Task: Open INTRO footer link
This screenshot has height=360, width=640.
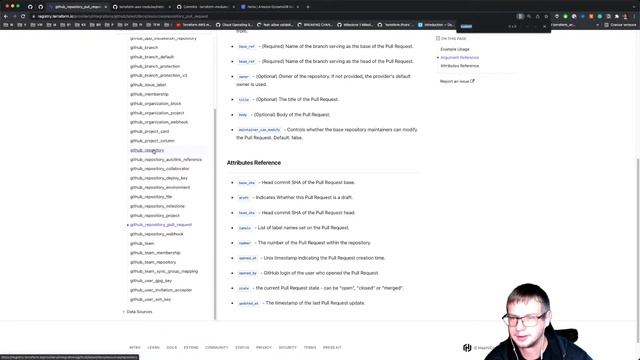Action: coord(135,348)
